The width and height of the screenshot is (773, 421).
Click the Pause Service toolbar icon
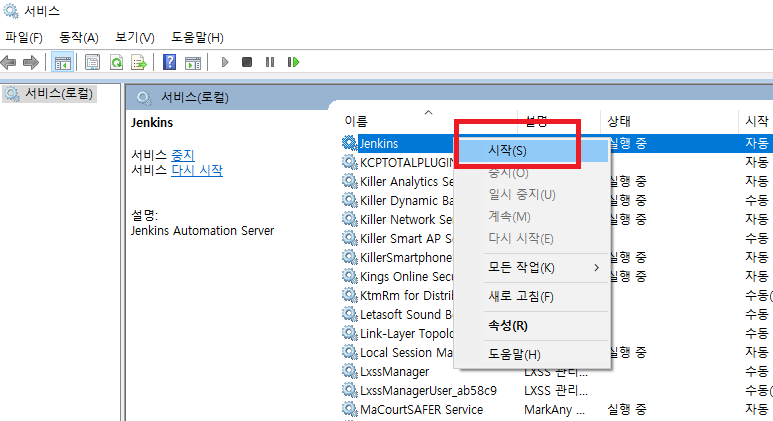(270, 62)
